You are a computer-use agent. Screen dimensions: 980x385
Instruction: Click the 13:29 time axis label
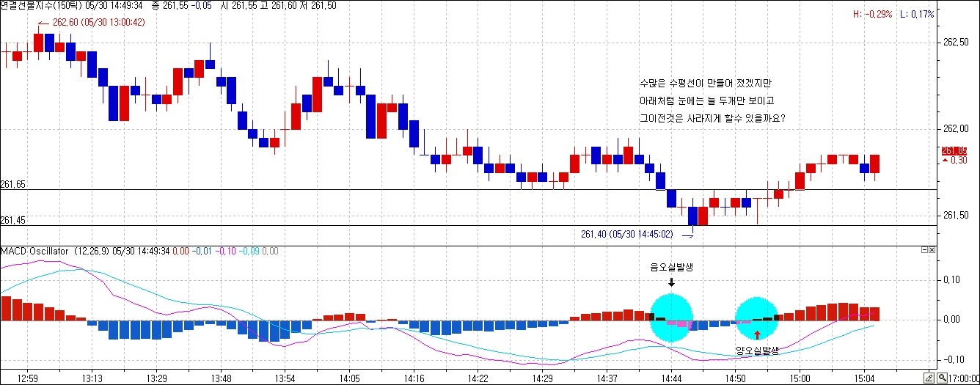[x=157, y=378]
